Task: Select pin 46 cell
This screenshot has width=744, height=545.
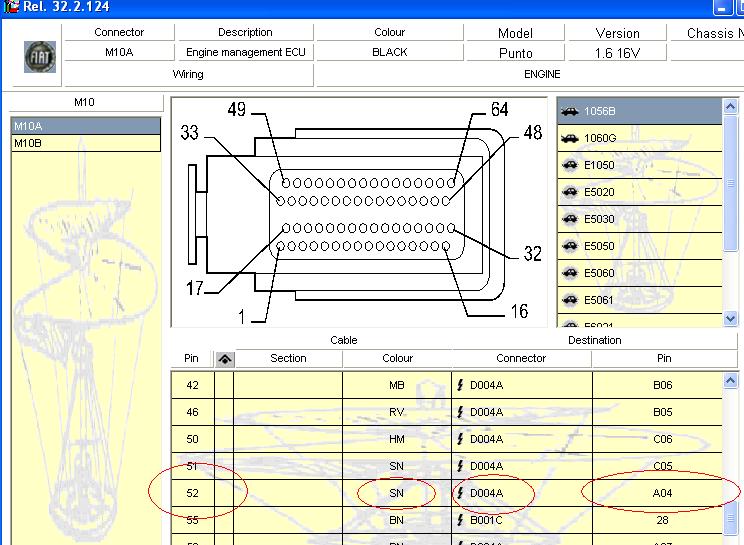Action: [x=193, y=412]
